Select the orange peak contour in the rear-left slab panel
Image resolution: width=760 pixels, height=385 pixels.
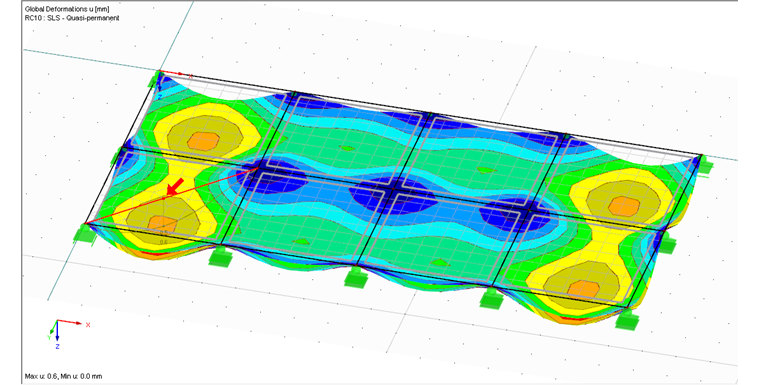[x=204, y=141]
